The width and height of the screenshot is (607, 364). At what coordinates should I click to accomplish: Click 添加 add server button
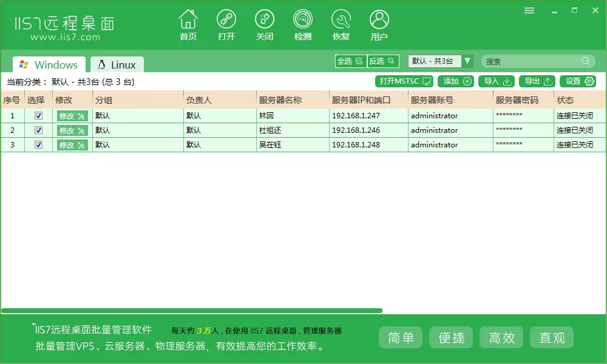(456, 81)
